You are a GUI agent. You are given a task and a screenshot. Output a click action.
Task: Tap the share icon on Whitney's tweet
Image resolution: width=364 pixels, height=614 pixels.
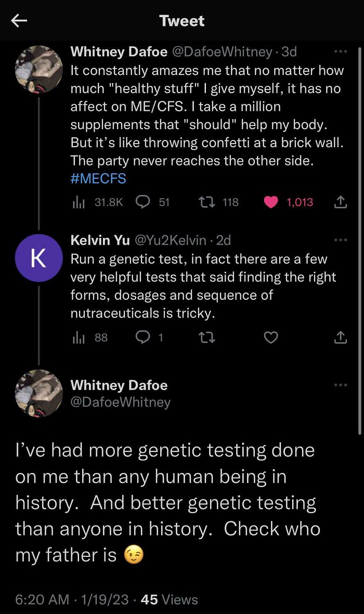tap(341, 202)
